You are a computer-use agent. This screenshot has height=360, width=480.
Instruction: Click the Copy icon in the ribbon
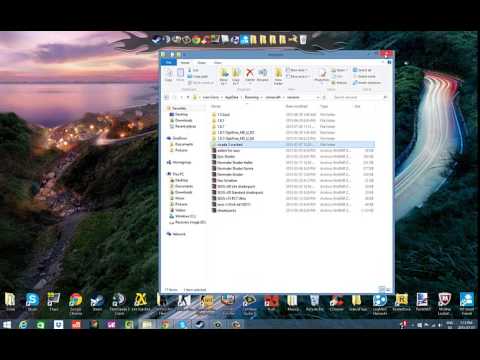tap(169, 74)
